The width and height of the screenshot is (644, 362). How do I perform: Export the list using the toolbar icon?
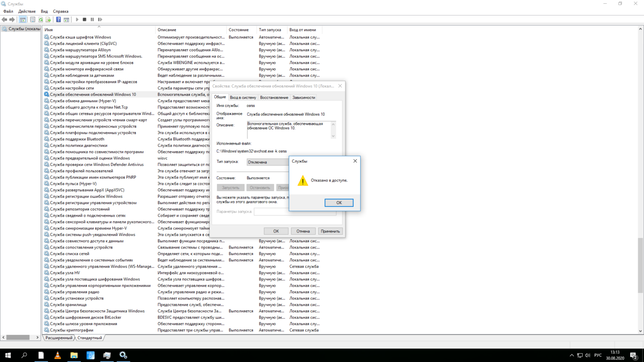48,20
